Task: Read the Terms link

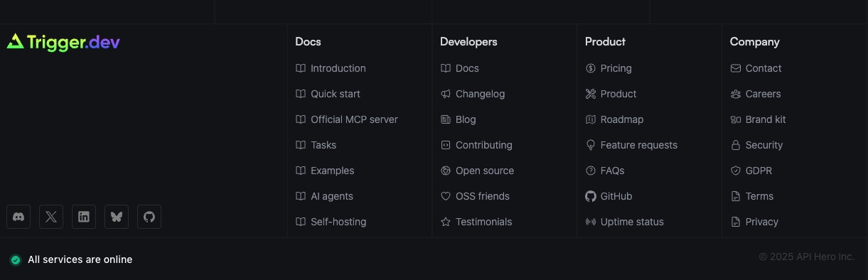Action: pos(759,196)
